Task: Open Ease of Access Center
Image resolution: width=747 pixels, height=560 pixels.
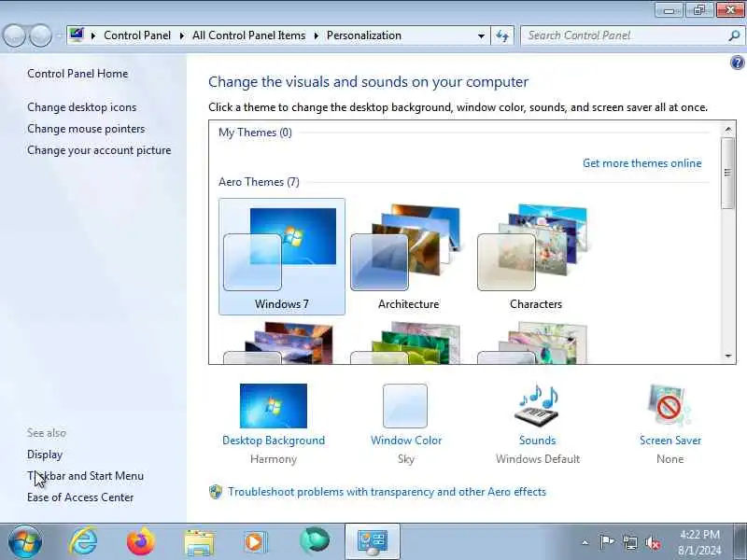Action: (80, 497)
